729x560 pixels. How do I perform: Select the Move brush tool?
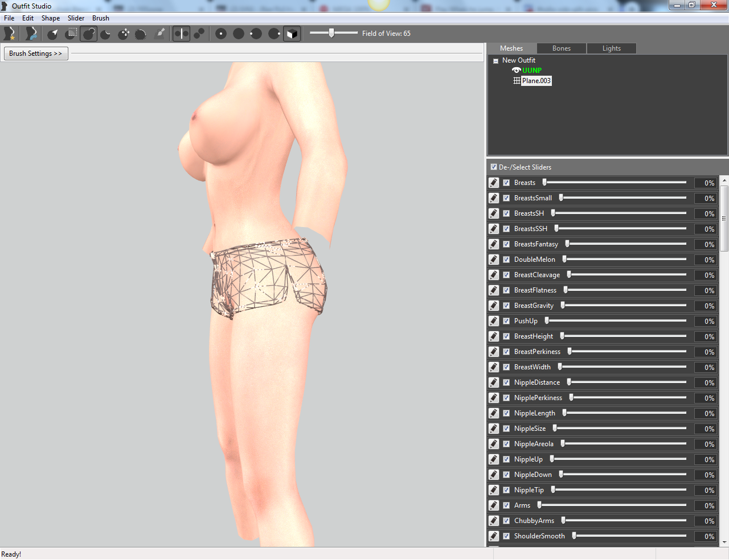point(124,34)
